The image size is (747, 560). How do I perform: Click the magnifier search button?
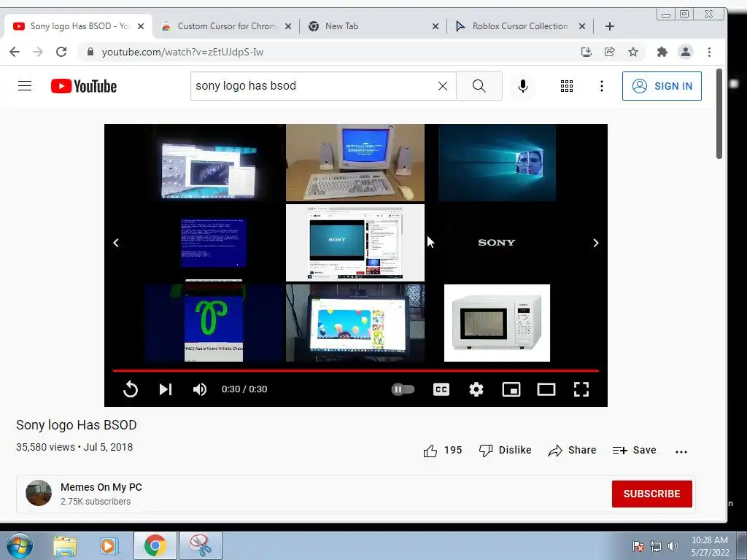[x=479, y=86]
